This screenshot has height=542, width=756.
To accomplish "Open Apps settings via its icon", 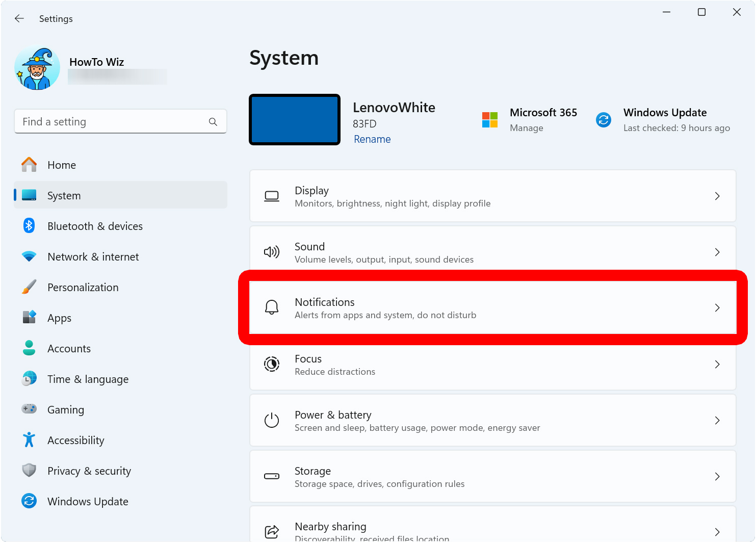I will click(29, 318).
